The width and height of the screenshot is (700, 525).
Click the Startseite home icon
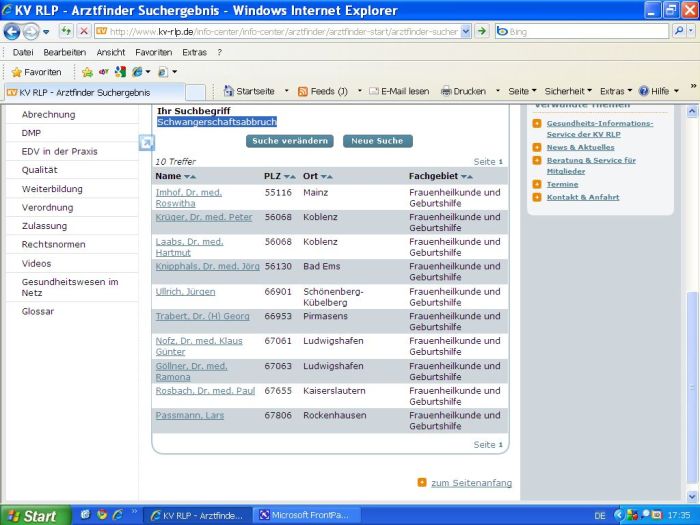click(229, 91)
